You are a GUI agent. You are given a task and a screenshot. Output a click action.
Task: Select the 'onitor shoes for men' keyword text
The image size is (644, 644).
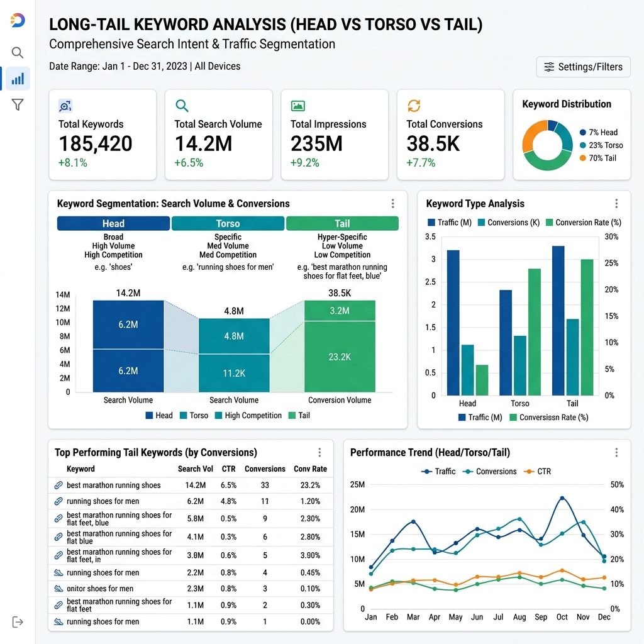pos(100,589)
